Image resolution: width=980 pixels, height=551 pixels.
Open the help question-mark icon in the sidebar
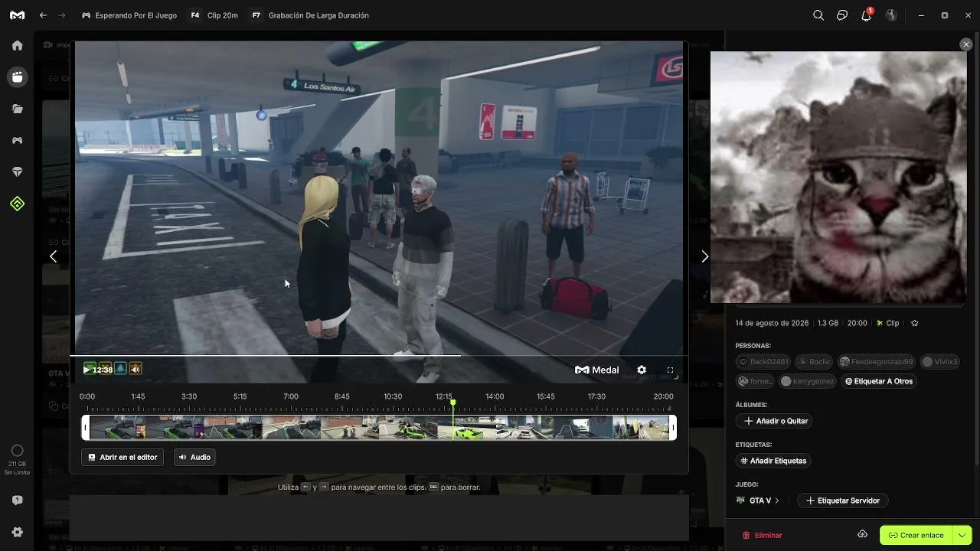(x=18, y=500)
